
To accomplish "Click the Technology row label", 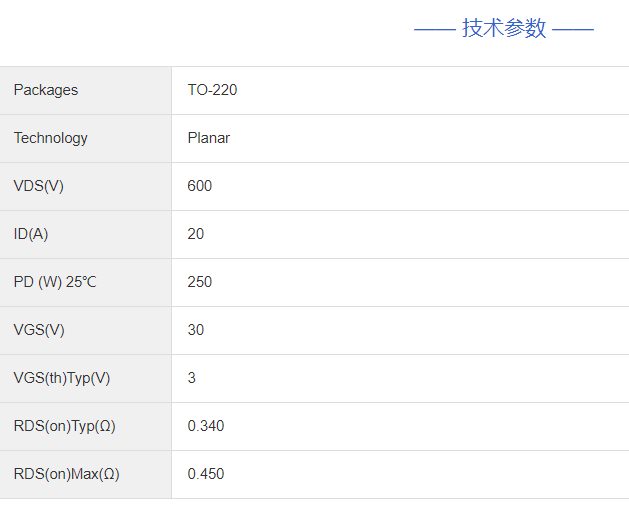I will click(51, 138).
